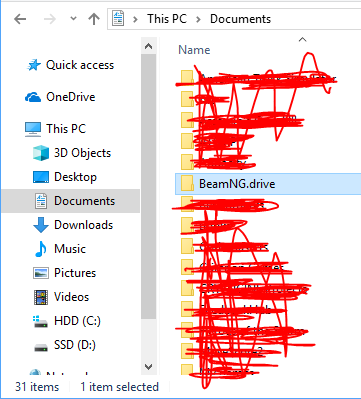Open Desktop in navigation pane
This screenshot has width=361, height=399.
click(75, 177)
